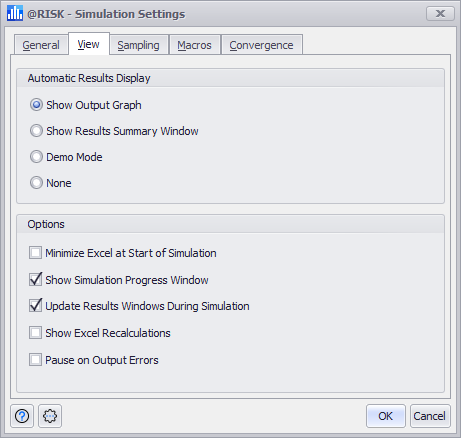This screenshot has height=438, width=461.
Task: Open the help question mark icon
Action: [22, 416]
